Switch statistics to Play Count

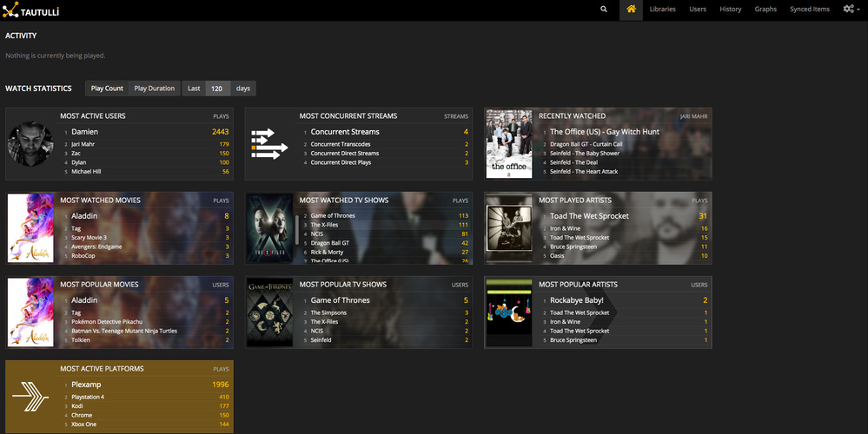pyautogui.click(x=107, y=89)
